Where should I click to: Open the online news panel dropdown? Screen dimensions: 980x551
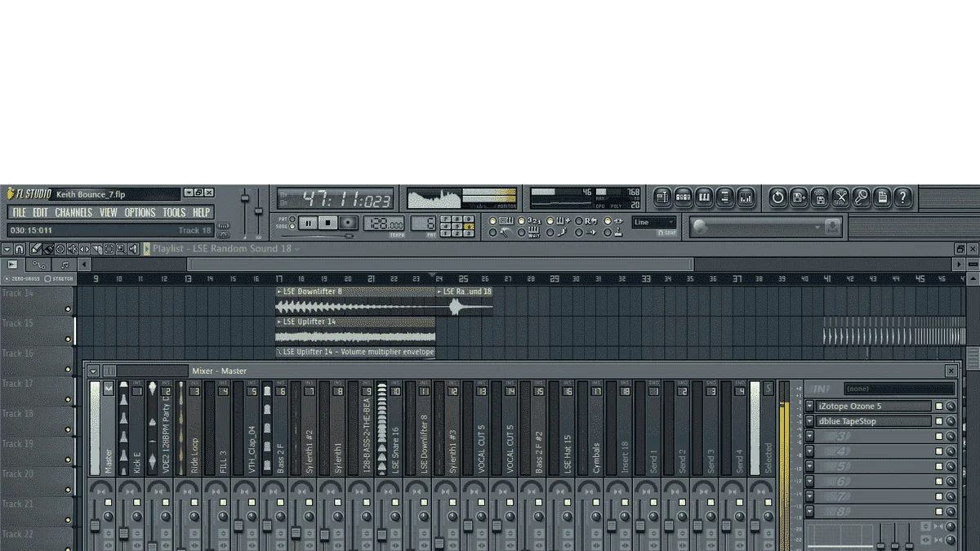click(x=817, y=228)
